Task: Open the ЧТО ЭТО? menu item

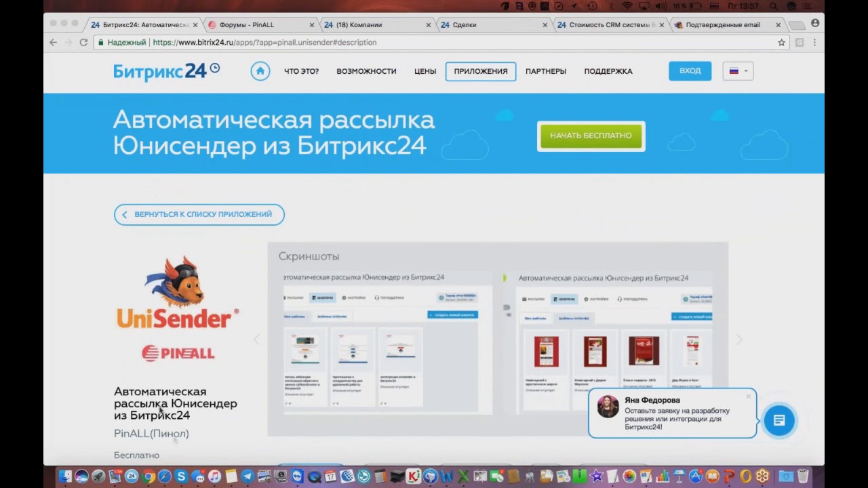Action: (x=301, y=71)
